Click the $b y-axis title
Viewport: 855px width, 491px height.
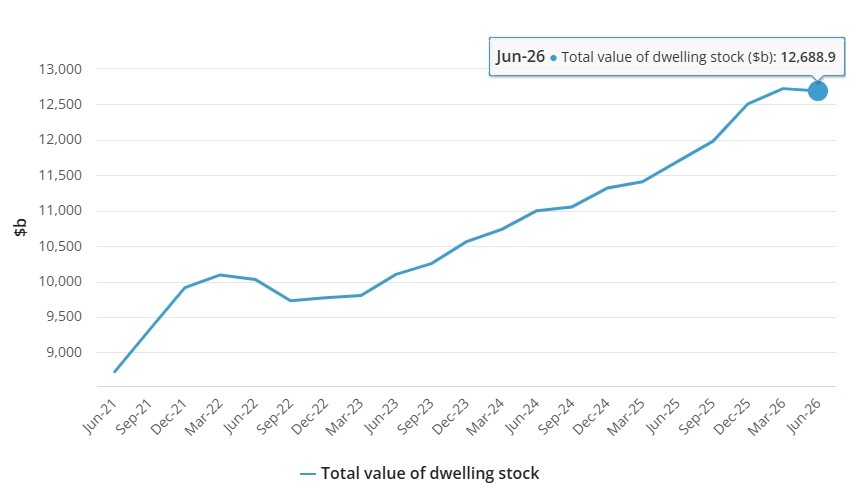(20, 227)
